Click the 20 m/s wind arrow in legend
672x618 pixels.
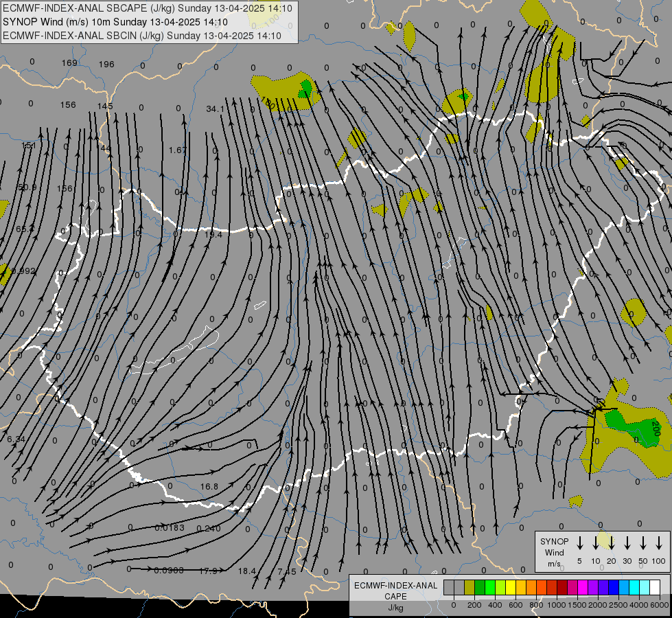[x=612, y=543]
